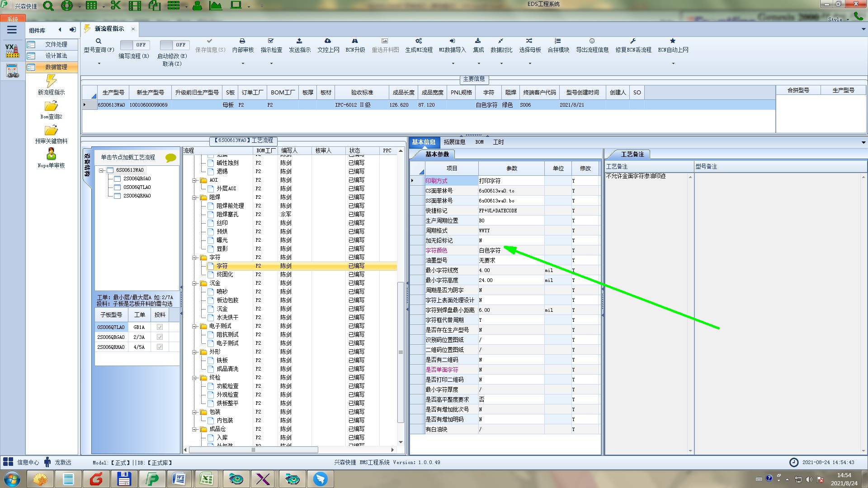868x488 pixels.
Task: Collapse the 阻焊 folder in process tree
Action: (x=194, y=197)
